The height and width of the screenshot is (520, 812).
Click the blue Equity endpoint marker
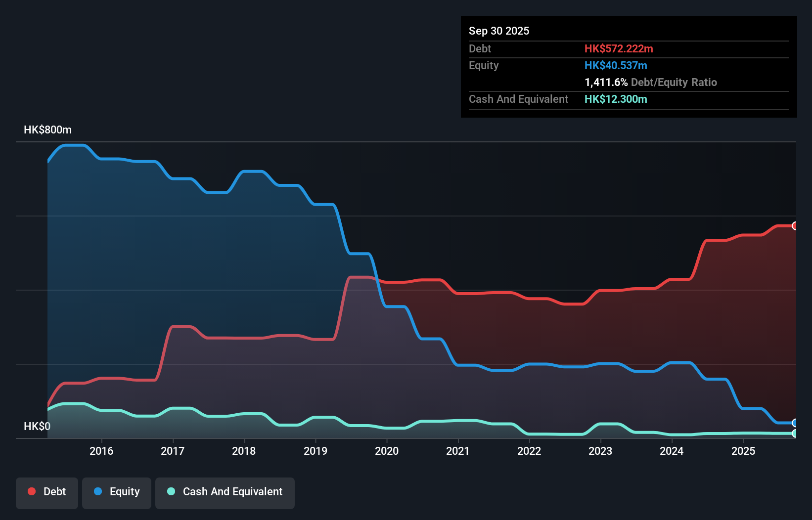(x=795, y=423)
